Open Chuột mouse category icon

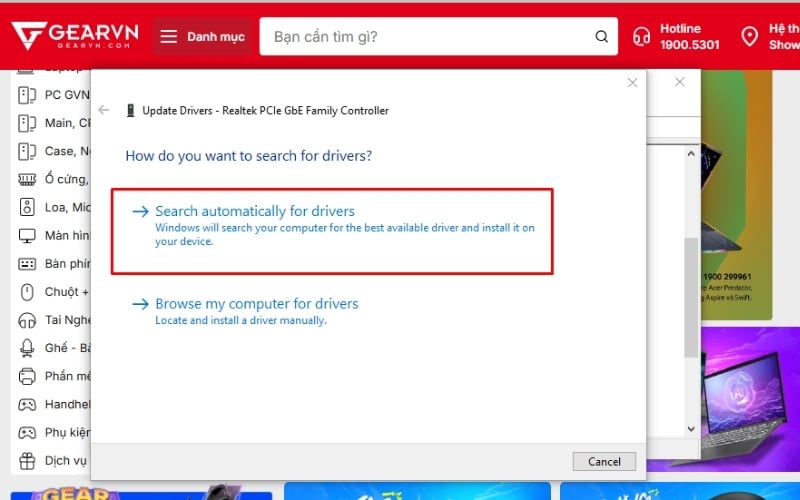coord(27,292)
